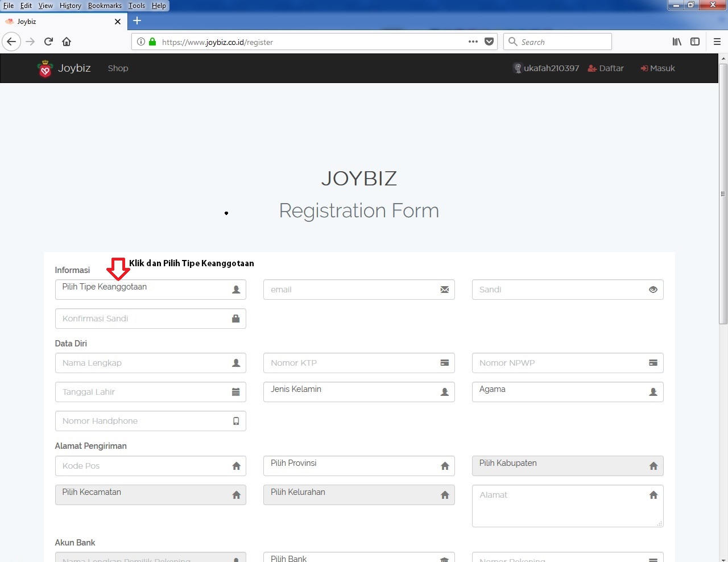
Task: Open the Edit menu
Action: pos(26,6)
